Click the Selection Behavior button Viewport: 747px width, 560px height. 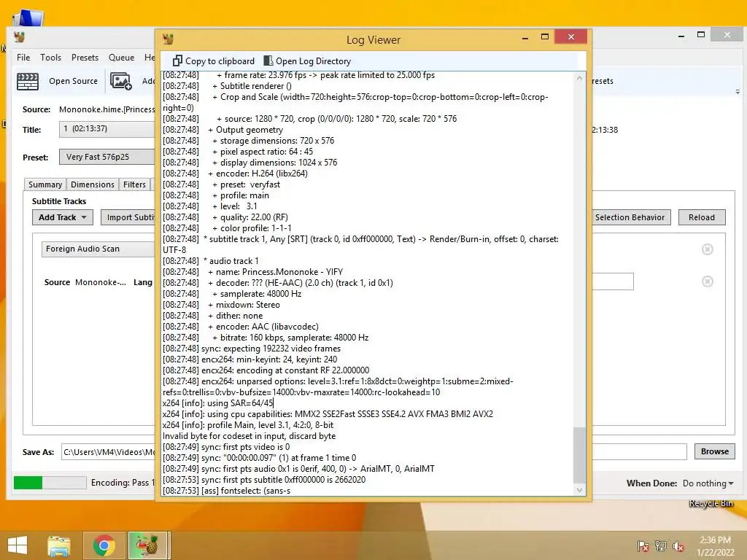pos(631,217)
